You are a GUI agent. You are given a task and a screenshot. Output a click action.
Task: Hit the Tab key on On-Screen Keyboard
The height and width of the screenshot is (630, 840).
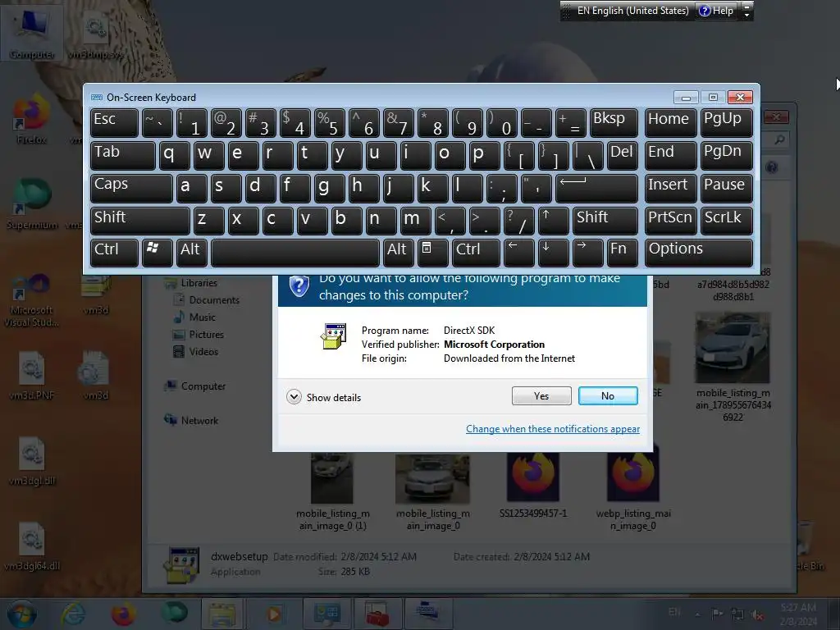point(123,156)
